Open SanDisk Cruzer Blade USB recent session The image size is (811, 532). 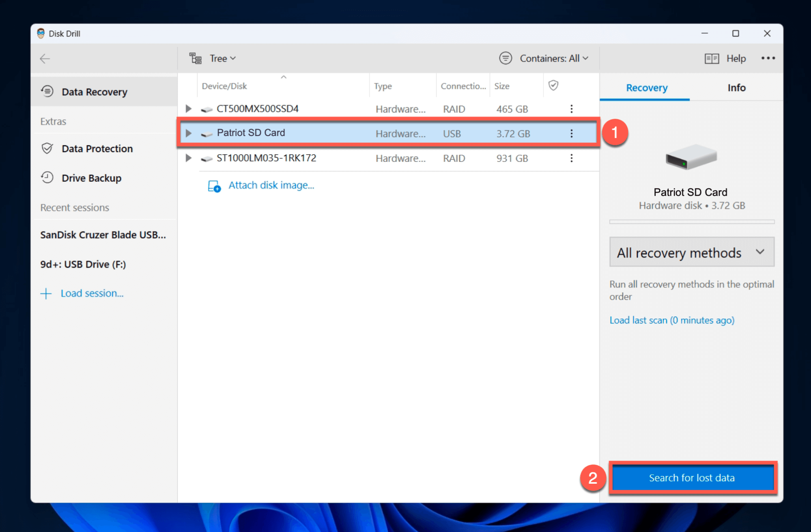click(103, 235)
